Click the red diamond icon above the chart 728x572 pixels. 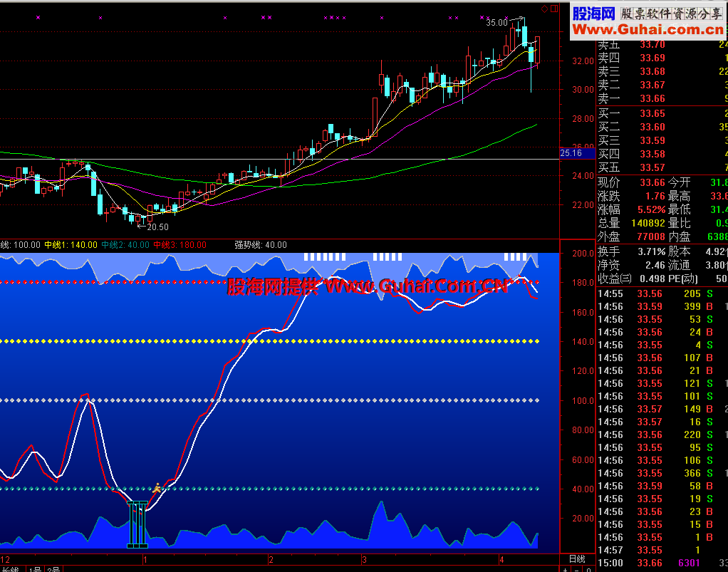545,9
